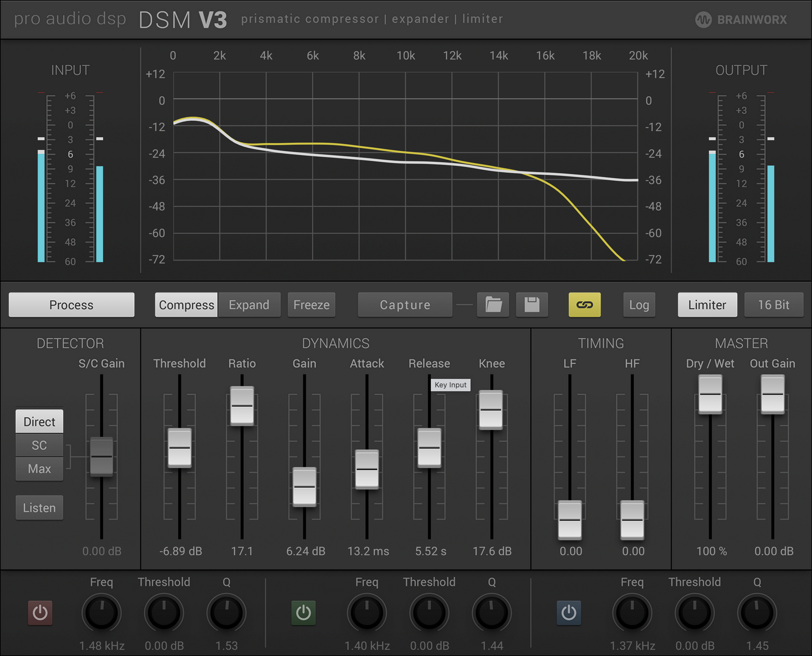Click the floppy disk save icon
Screen dimensions: 812x656
click(x=532, y=305)
